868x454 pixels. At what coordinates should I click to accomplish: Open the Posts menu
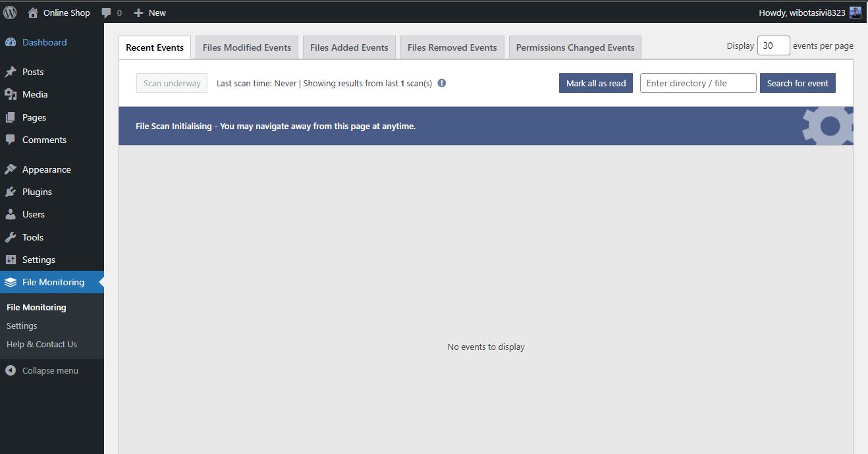pyautogui.click(x=52, y=72)
